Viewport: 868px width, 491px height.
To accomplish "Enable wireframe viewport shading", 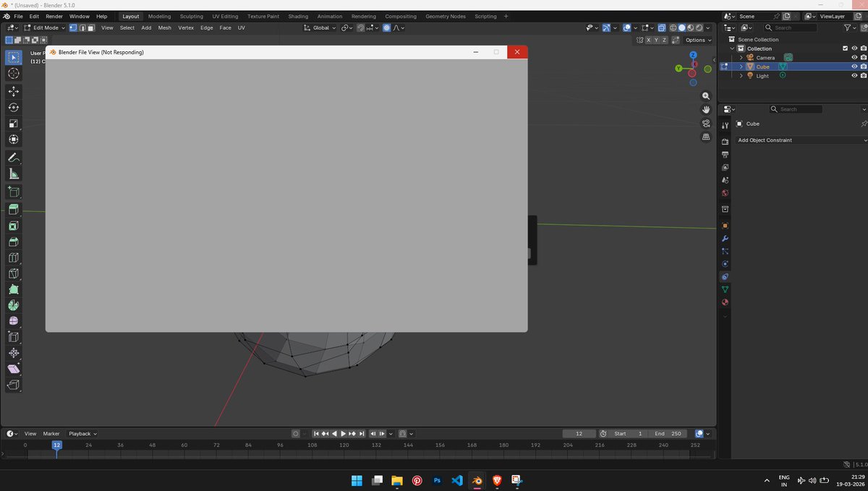I will pyautogui.click(x=673, y=27).
